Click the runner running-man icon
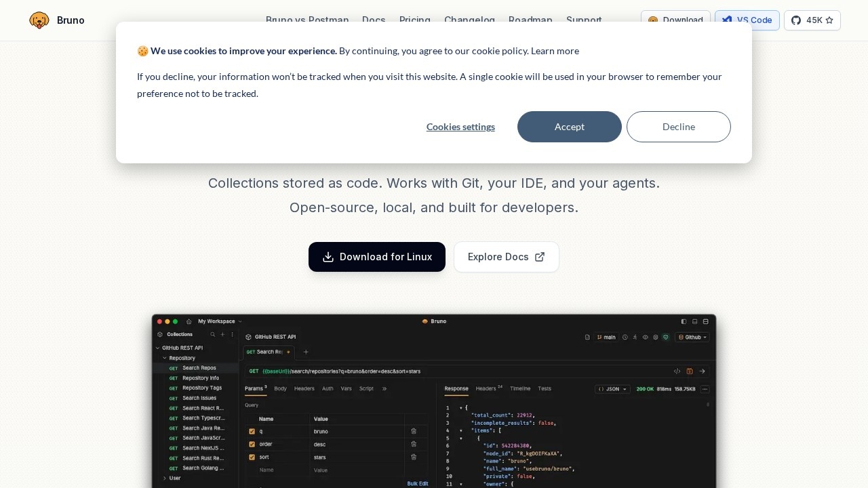The height and width of the screenshot is (488, 868). 635,337
